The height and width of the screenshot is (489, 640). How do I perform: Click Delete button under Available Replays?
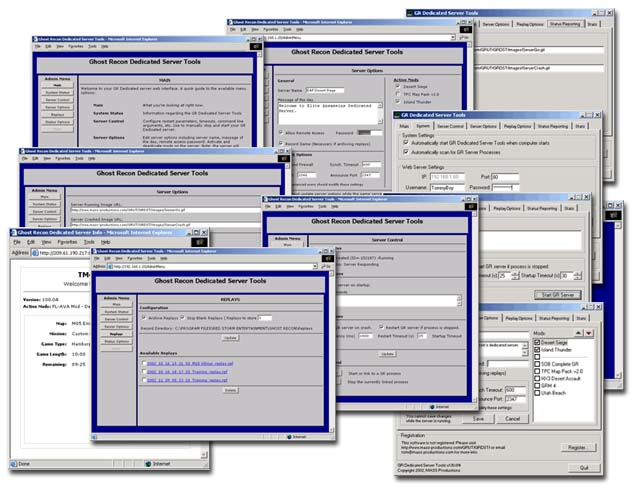[231, 391]
